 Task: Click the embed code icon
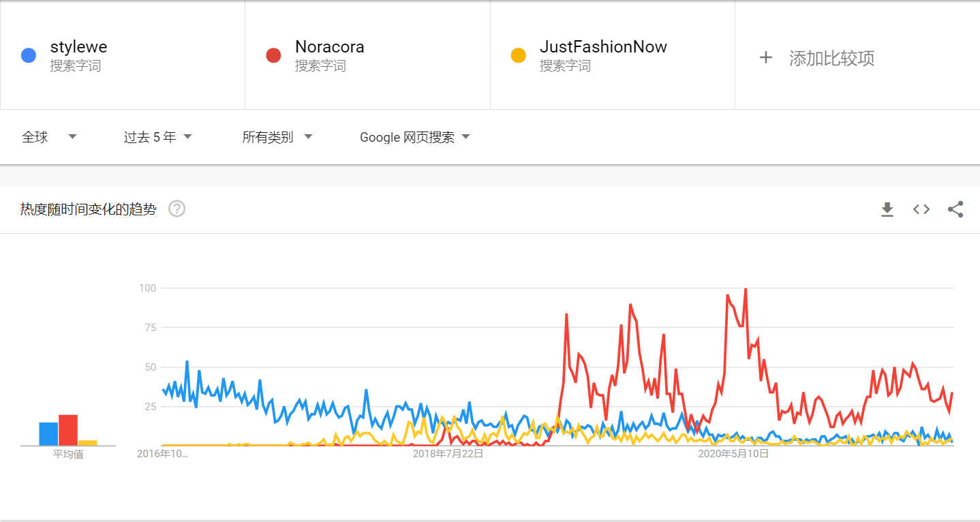click(x=921, y=209)
